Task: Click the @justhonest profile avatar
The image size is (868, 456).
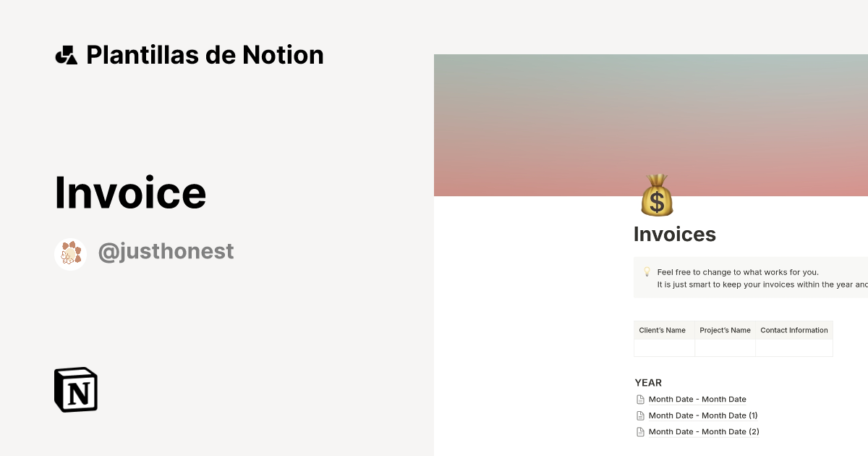Action: tap(70, 253)
